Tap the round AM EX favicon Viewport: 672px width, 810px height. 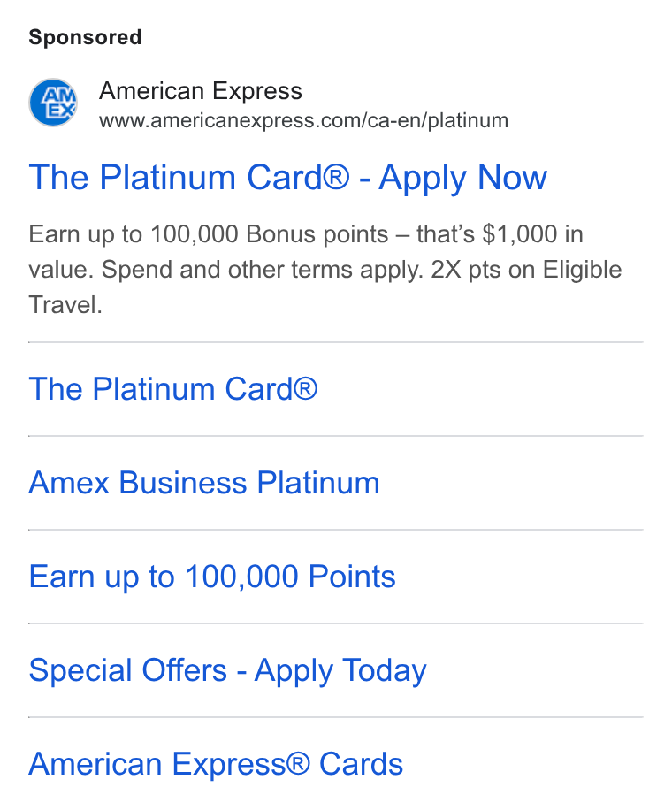coord(53,103)
